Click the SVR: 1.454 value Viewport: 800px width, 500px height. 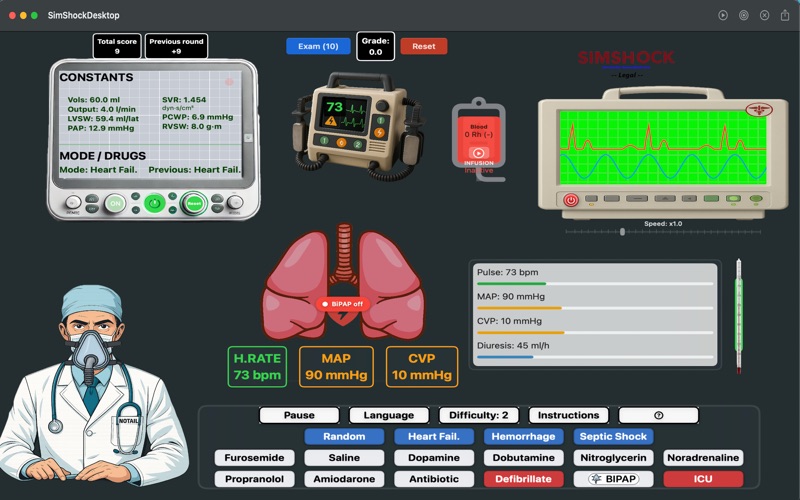pyautogui.click(x=184, y=99)
